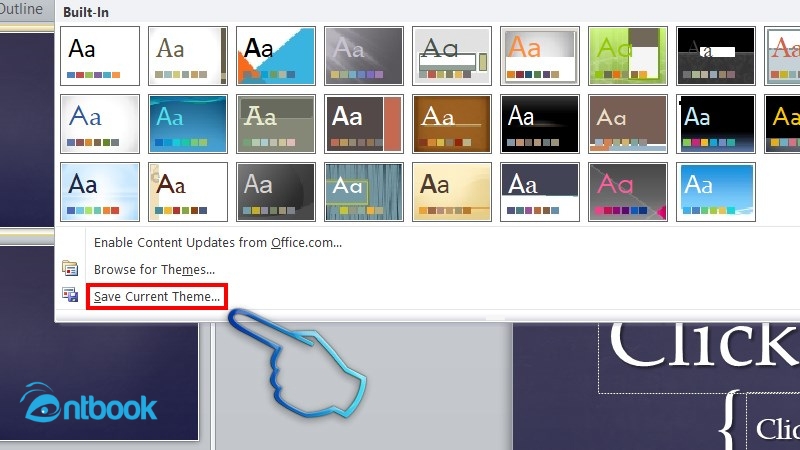800x450 pixels.
Task: Select white theme with blue Aa letters
Action: [99, 123]
